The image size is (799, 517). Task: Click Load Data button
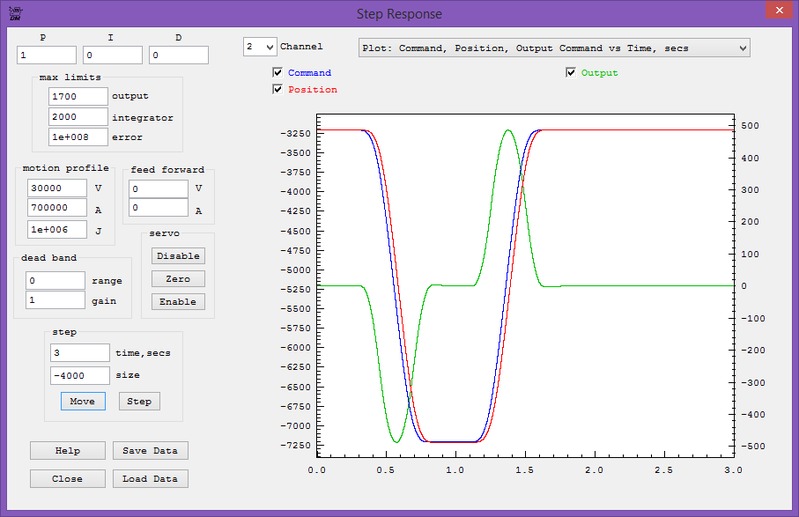coord(150,479)
